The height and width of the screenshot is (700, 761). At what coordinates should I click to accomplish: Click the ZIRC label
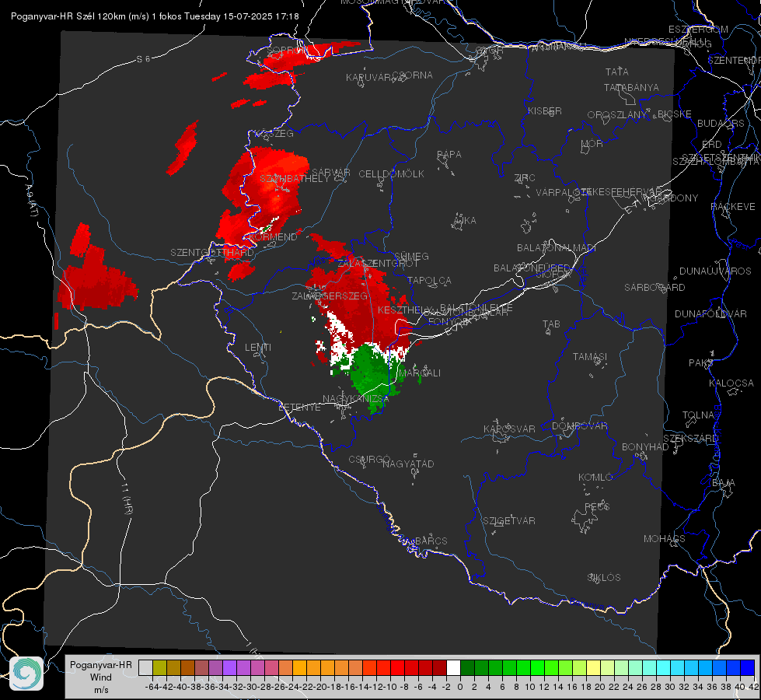[x=525, y=178]
